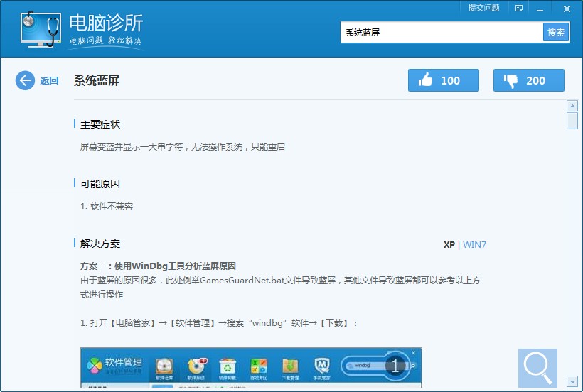
Task: Click the 电脑问题 轻松解决 slogan
Action: (106, 40)
